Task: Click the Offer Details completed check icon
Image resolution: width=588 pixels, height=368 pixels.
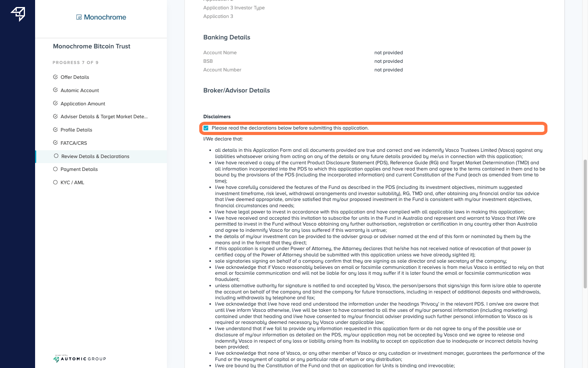Action: point(55,77)
